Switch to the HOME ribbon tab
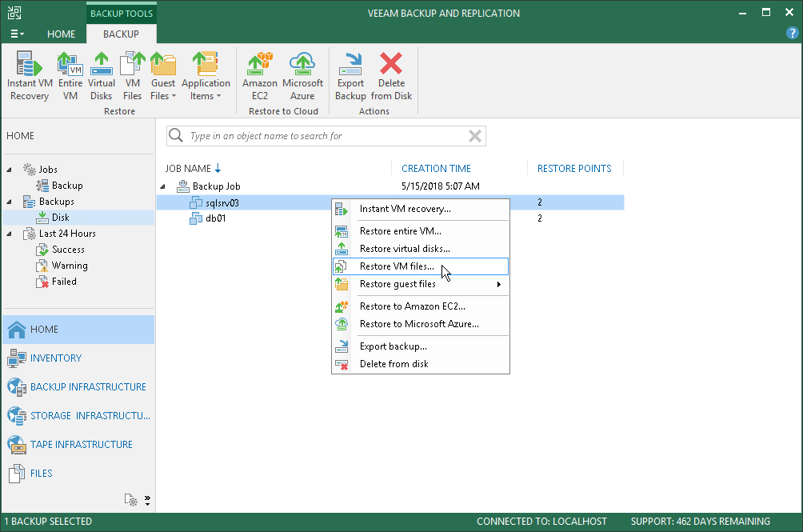 tap(61, 34)
